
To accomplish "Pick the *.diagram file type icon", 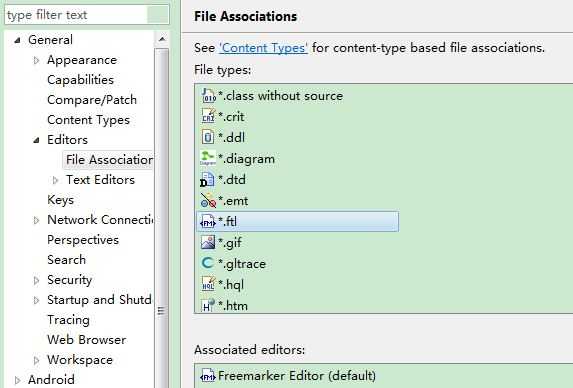I will coord(208,159).
